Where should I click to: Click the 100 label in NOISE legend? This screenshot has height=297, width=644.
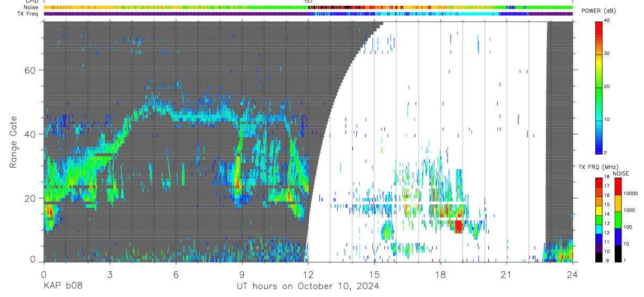629,227
